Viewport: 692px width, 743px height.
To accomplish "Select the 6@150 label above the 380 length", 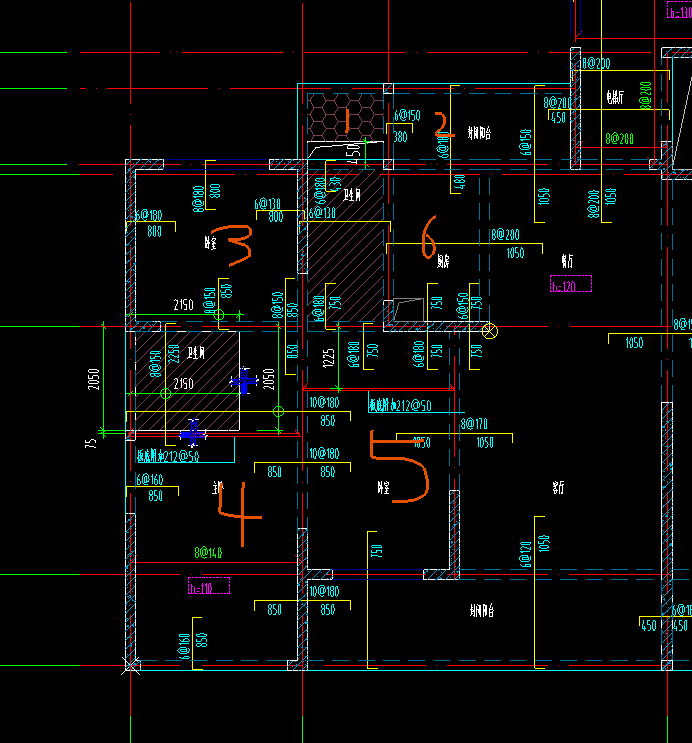I will (407, 115).
